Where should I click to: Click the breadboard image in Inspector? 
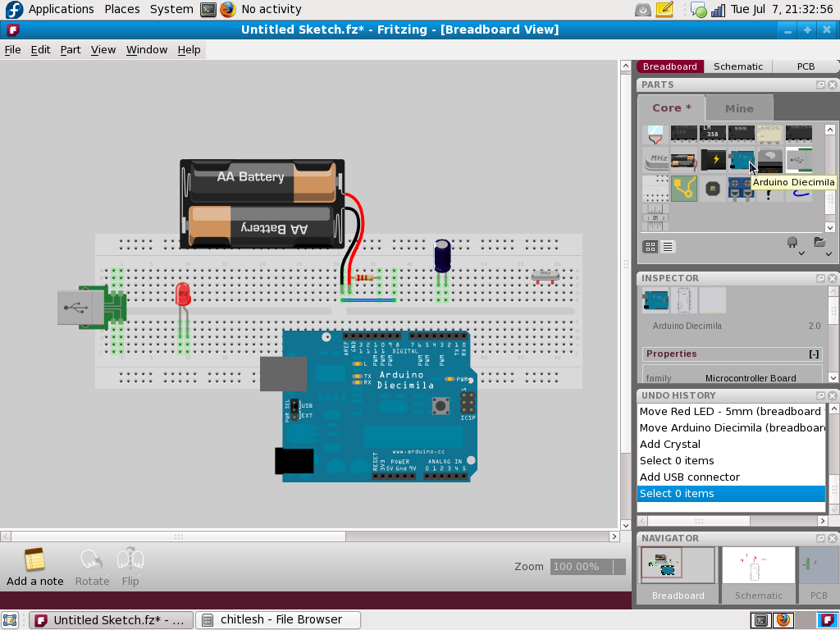pos(655,300)
